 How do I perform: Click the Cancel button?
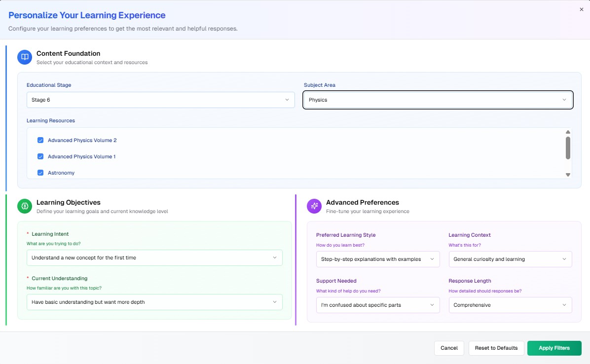(449, 348)
